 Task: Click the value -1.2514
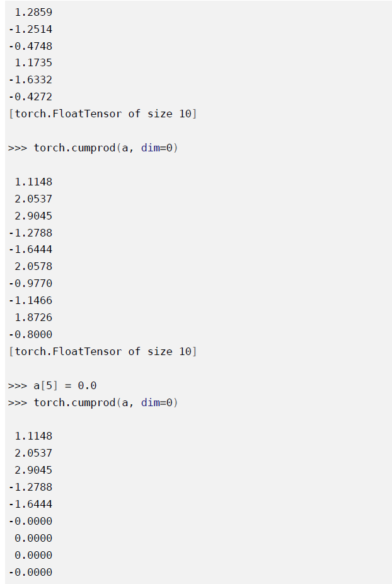pyautogui.click(x=30, y=29)
